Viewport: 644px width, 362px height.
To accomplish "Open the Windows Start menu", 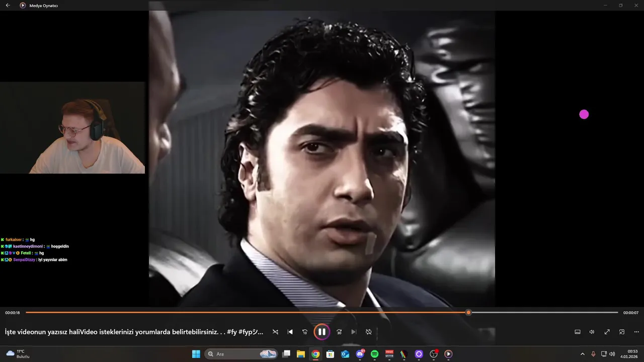I will pyautogui.click(x=196, y=354).
